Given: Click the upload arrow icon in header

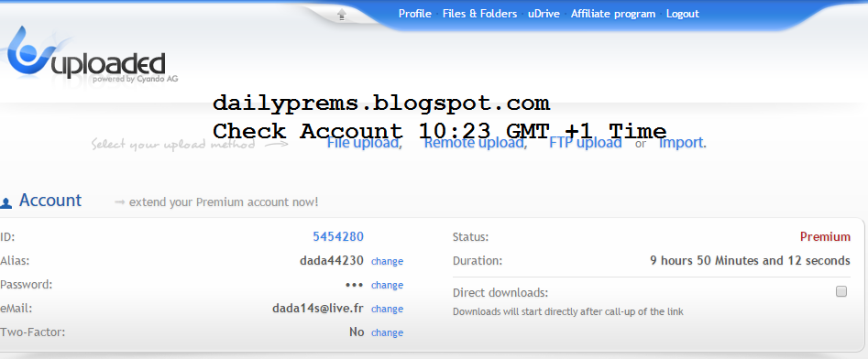Looking at the screenshot, I should 342,15.
